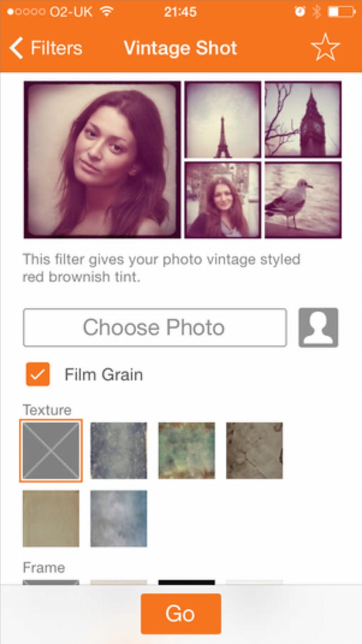The width and height of the screenshot is (362, 644).
Task: Tap the favorite star icon
Action: (325, 48)
